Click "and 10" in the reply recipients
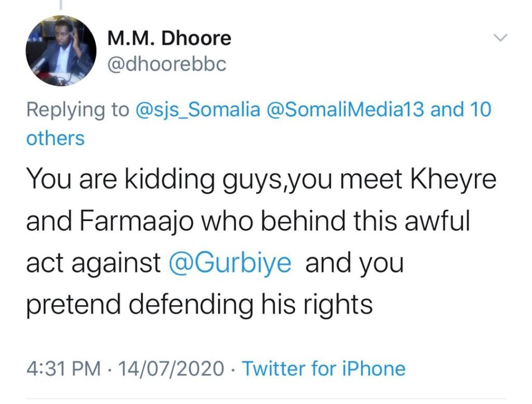This screenshot has height=404, width=532. tap(459, 110)
